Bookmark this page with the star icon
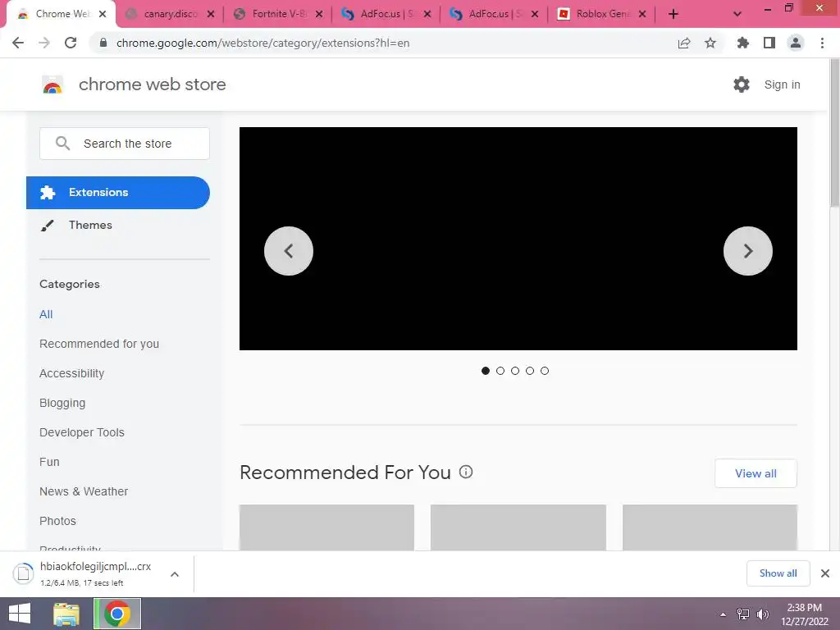 click(x=710, y=43)
